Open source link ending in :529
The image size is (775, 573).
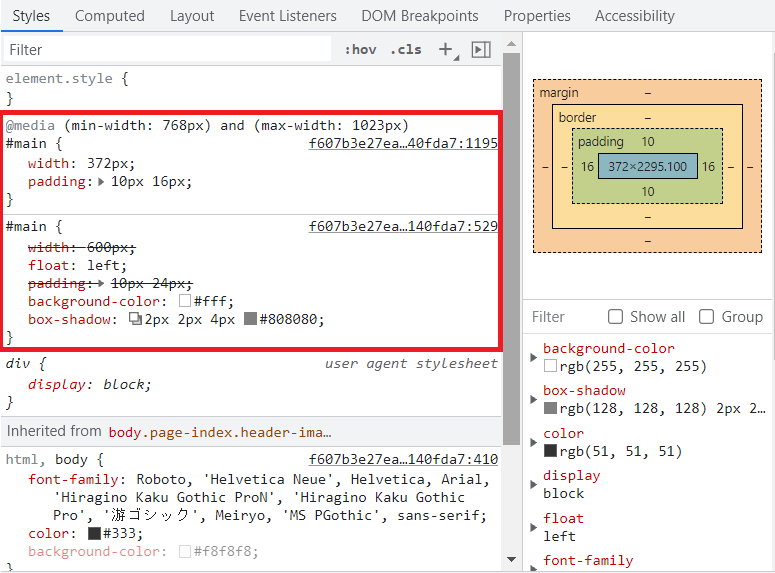coord(403,226)
